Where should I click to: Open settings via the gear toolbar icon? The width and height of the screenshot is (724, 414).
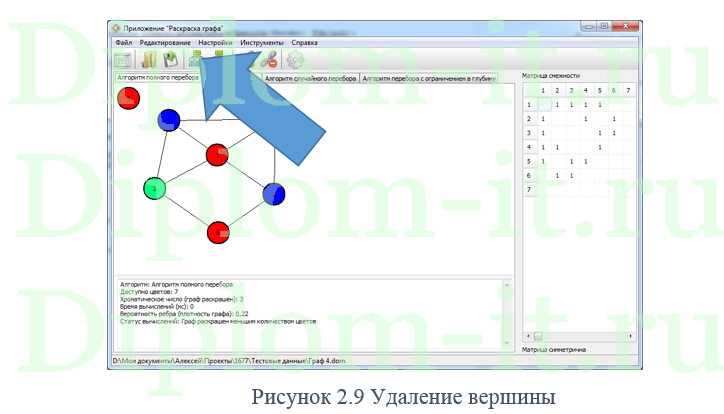pos(295,60)
